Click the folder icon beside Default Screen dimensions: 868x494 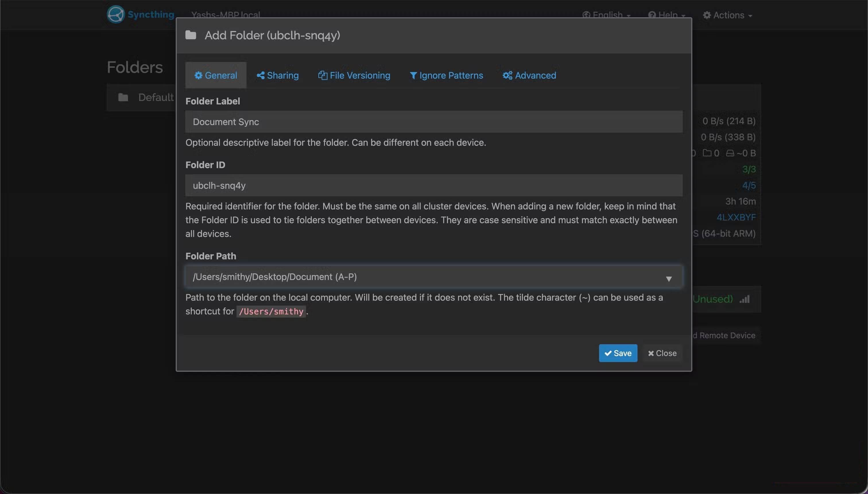click(x=123, y=97)
